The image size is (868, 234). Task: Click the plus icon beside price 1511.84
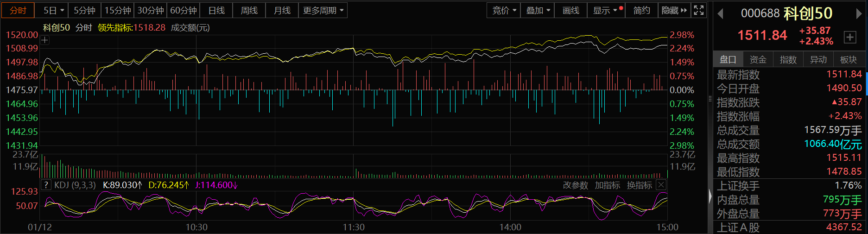(x=850, y=38)
